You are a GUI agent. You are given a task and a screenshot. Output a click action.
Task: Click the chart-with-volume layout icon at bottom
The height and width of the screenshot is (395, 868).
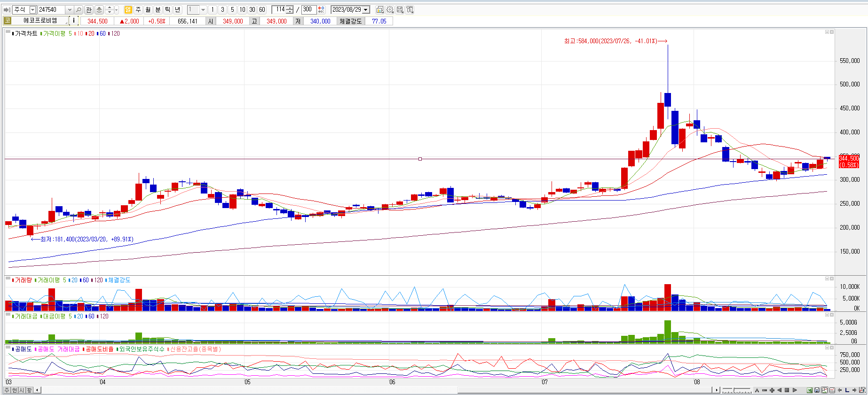(825, 390)
